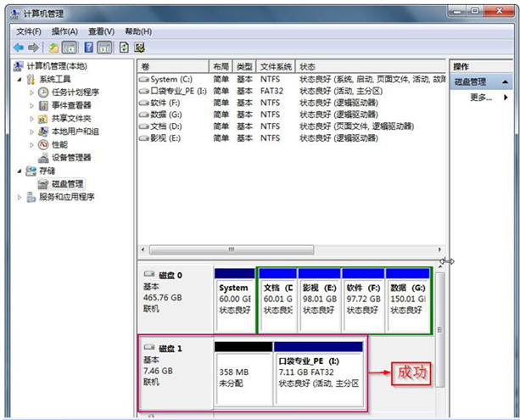Collapse the 系统工具 tree node
Screen dimensions: 520x420
pos(20,80)
